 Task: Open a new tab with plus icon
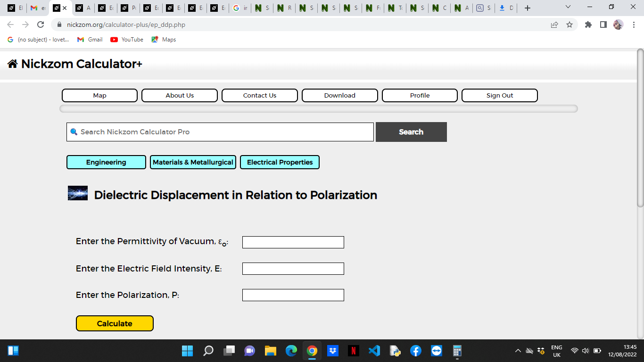(528, 8)
